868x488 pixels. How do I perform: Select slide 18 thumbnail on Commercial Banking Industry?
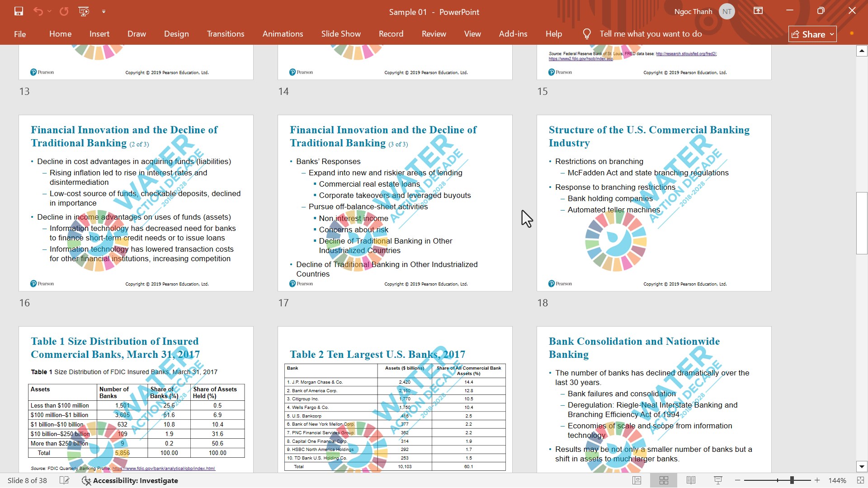654,203
